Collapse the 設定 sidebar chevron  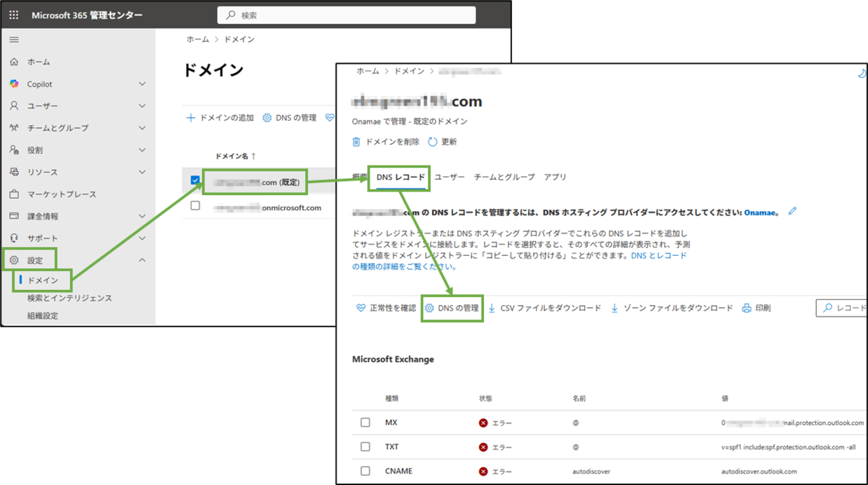click(142, 260)
